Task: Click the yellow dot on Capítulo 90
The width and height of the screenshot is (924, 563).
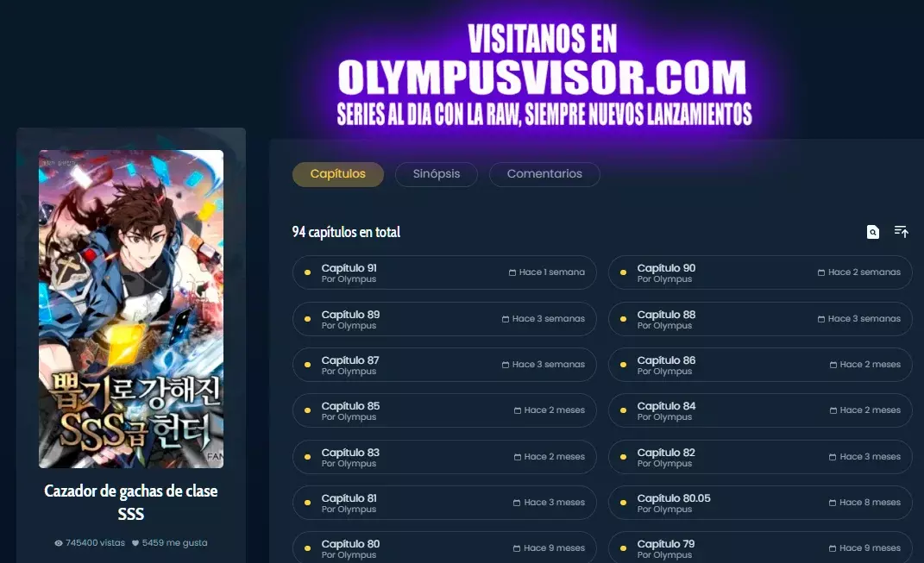Action: (x=623, y=272)
